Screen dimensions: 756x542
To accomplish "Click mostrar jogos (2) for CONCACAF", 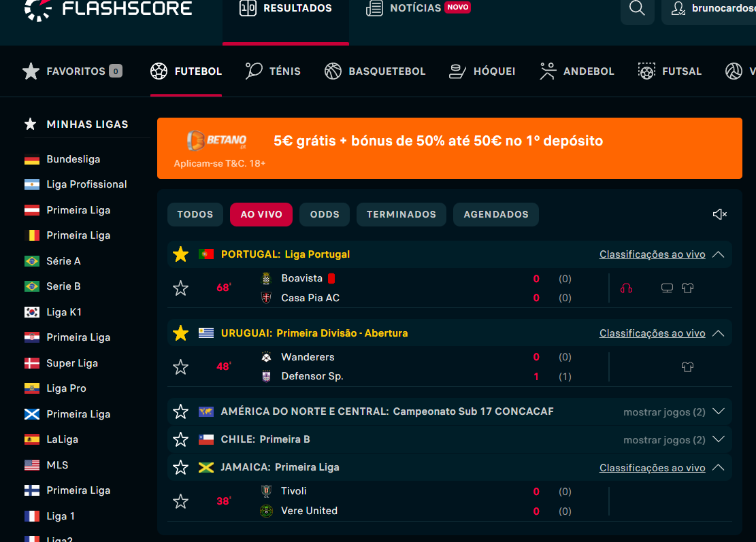I will tap(664, 412).
